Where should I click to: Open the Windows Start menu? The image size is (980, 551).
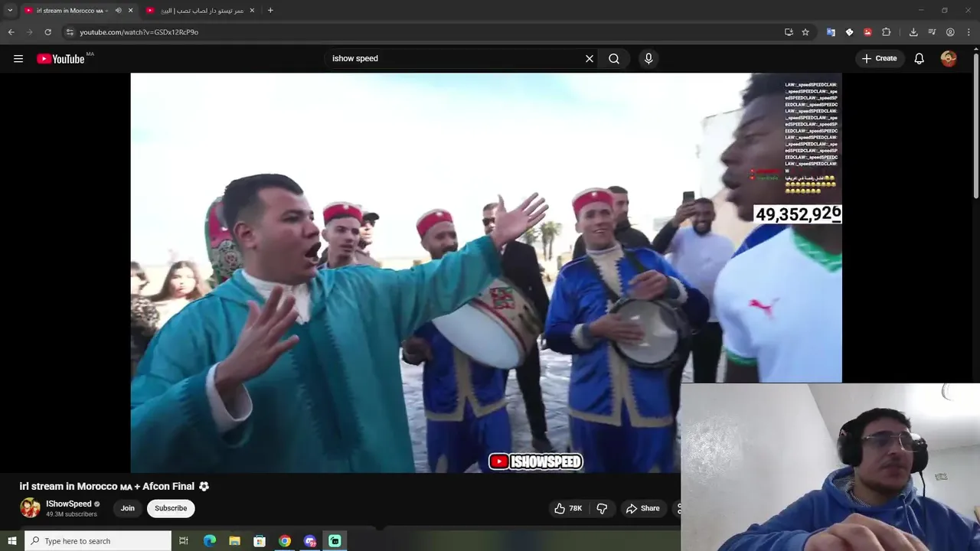pyautogui.click(x=11, y=541)
